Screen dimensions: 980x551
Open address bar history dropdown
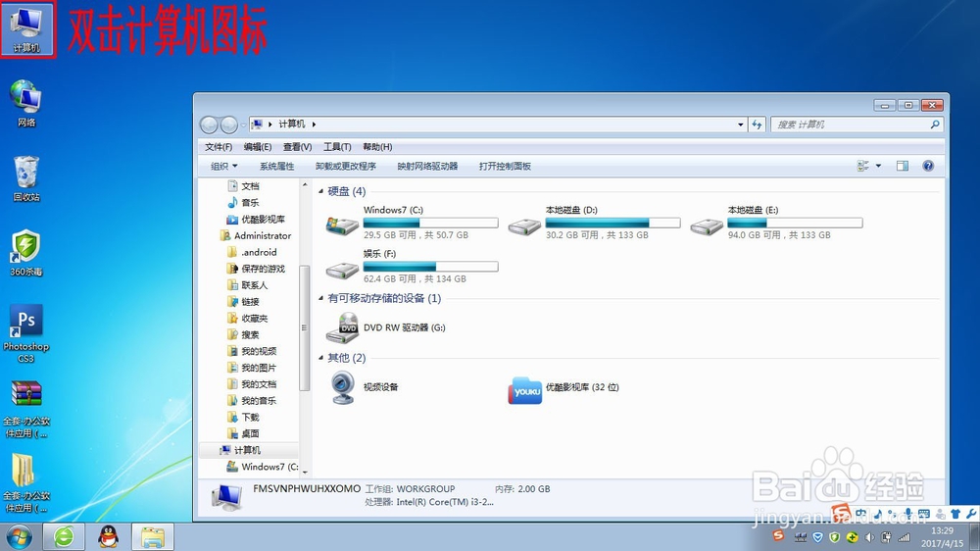pyautogui.click(x=741, y=125)
